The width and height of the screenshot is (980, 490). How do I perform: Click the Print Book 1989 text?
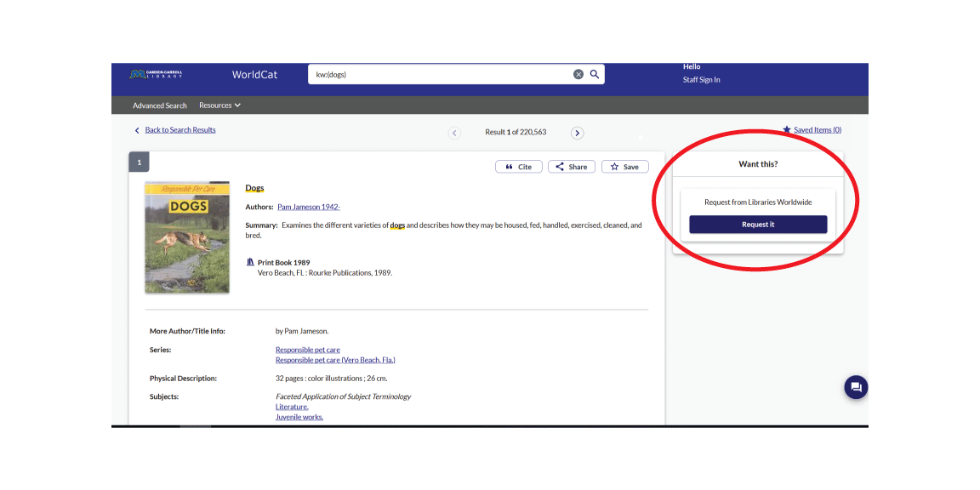[284, 263]
